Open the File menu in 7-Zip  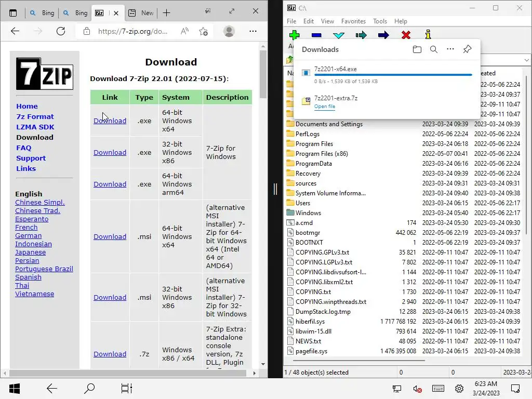pyautogui.click(x=291, y=21)
